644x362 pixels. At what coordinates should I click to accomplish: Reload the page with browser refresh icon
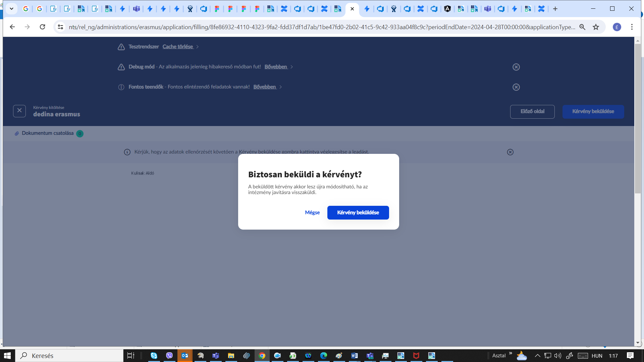(x=42, y=27)
